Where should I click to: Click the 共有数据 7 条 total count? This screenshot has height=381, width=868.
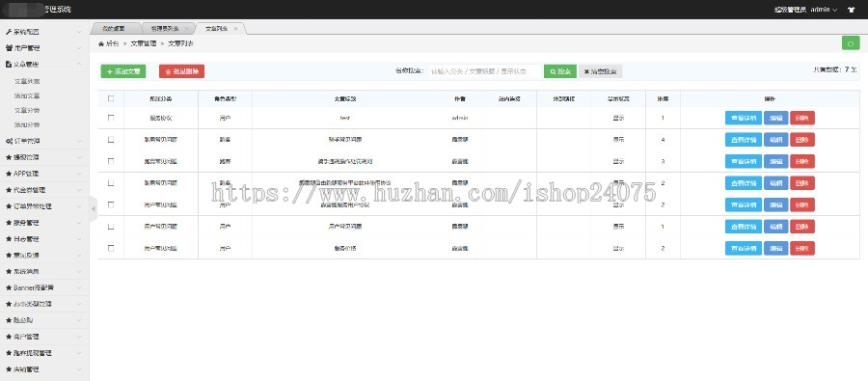pyautogui.click(x=835, y=69)
